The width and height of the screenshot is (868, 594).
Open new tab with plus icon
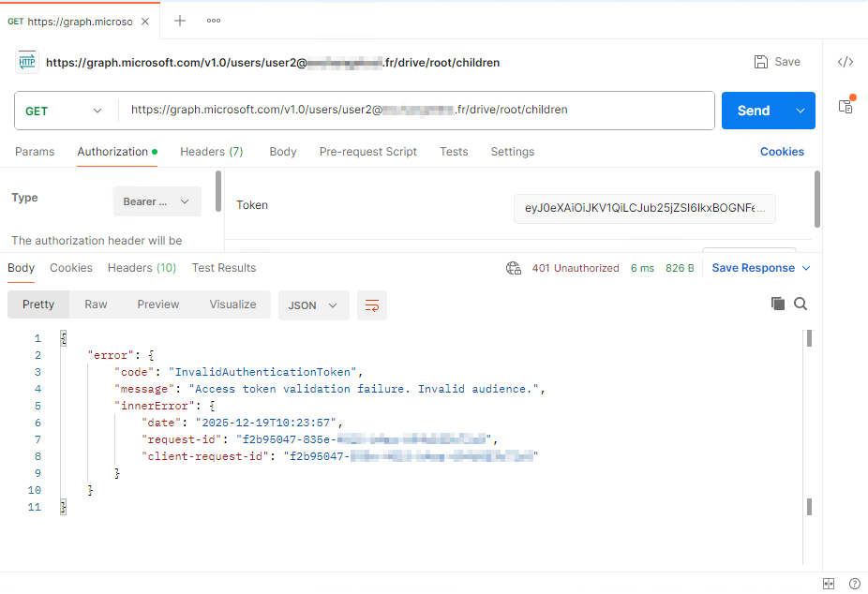pyautogui.click(x=180, y=21)
